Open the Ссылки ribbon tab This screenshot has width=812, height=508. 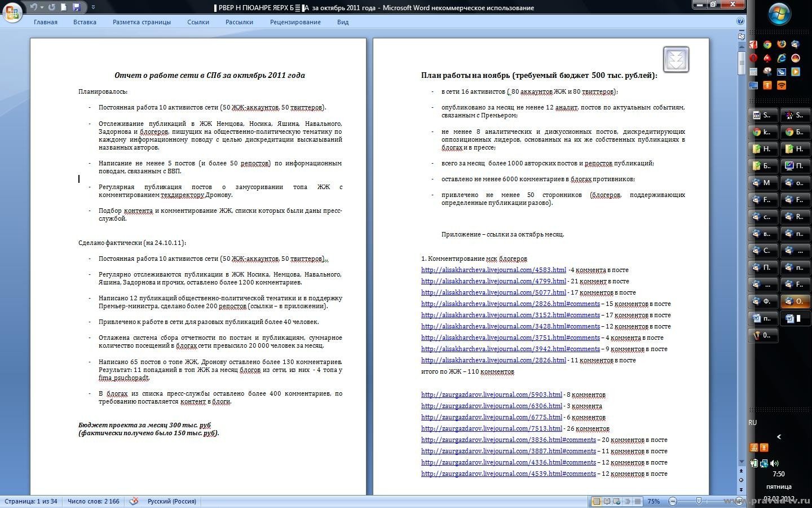tap(198, 22)
